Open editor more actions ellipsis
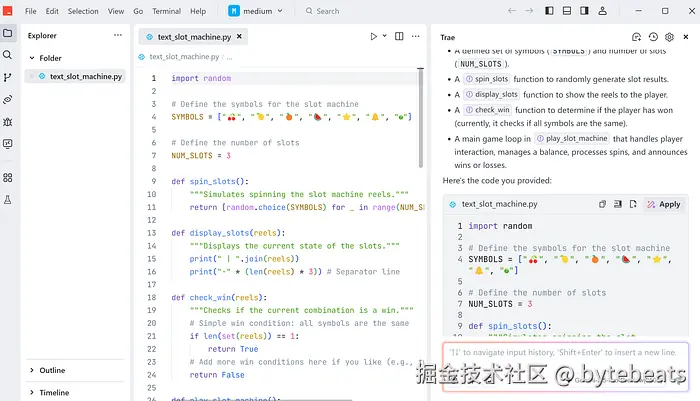 [416, 37]
